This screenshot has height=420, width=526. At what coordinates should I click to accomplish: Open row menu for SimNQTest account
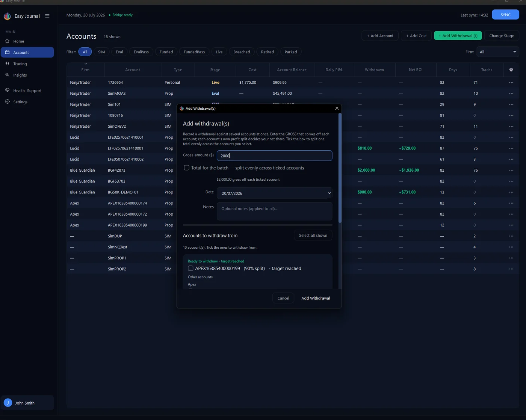tap(511, 247)
